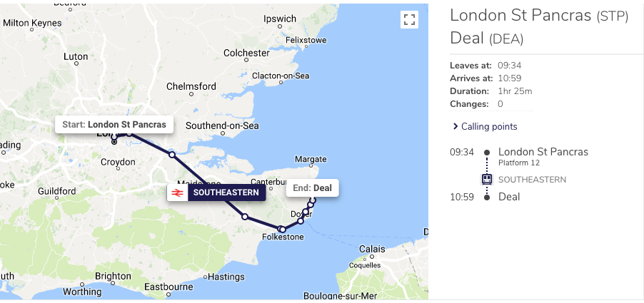
Task: Click SOUTHEASTERN operator text in itinerary
Action: coord(533,180)
